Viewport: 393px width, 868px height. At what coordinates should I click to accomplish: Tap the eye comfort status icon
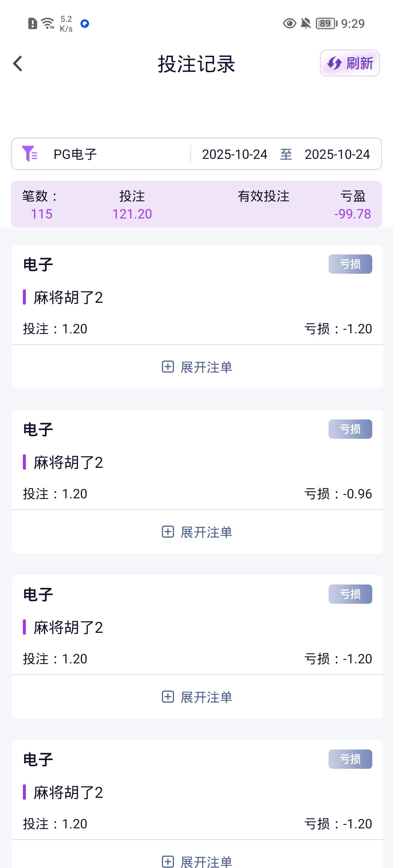coord(289,24)
